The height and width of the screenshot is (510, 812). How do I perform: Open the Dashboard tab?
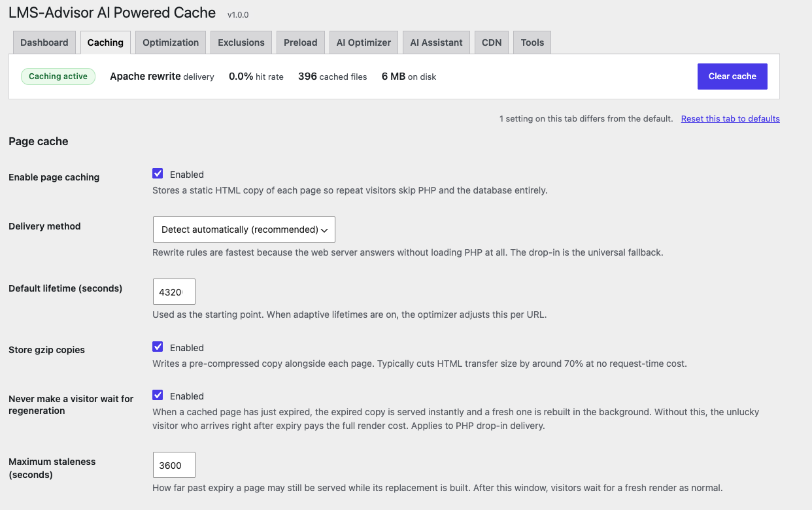44,42
